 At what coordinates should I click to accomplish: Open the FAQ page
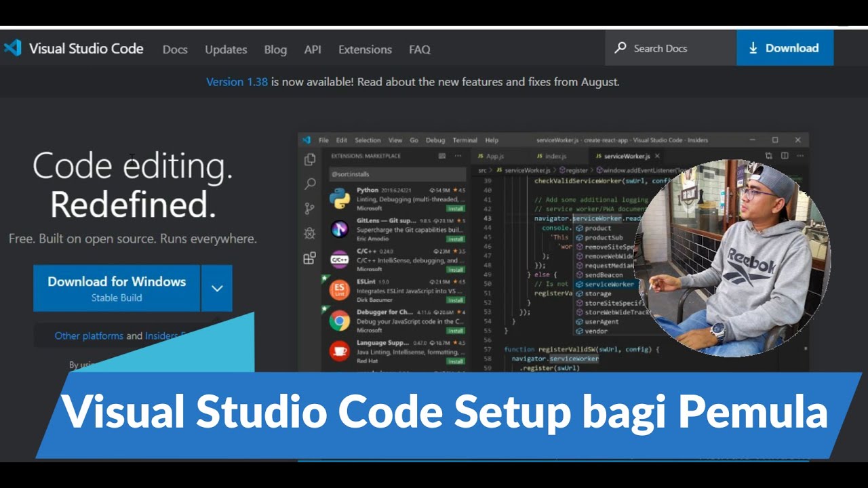(x=420, y=49)
